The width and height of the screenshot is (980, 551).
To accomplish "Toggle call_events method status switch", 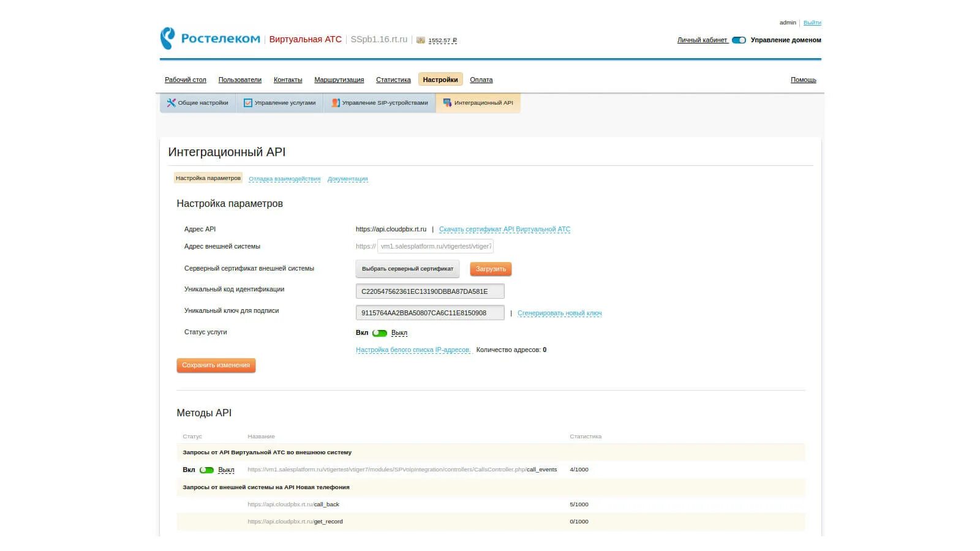I will point(206,470).
